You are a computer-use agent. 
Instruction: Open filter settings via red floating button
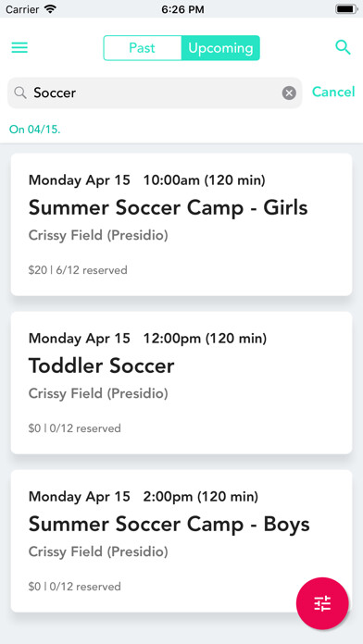point(322,603)
